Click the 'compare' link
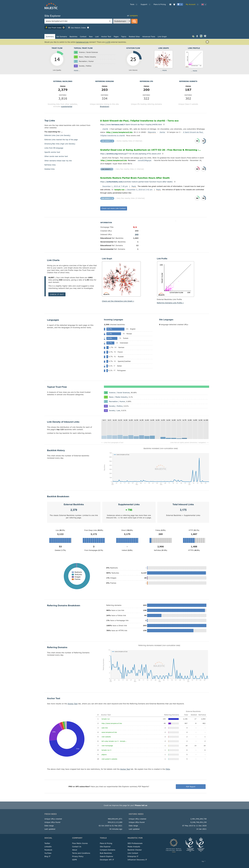The image size is (249, 868). click(x=134, y=15)
